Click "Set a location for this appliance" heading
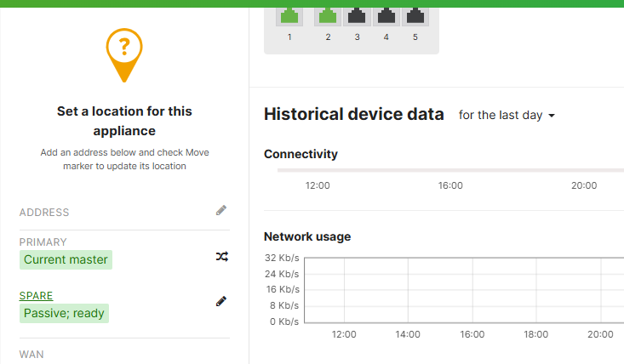 (124, 121)
